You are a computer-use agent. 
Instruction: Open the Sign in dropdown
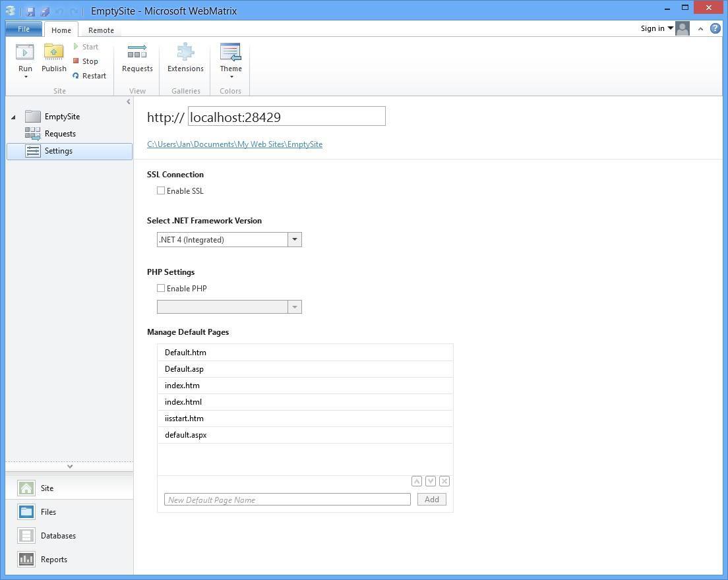(657, 28)
